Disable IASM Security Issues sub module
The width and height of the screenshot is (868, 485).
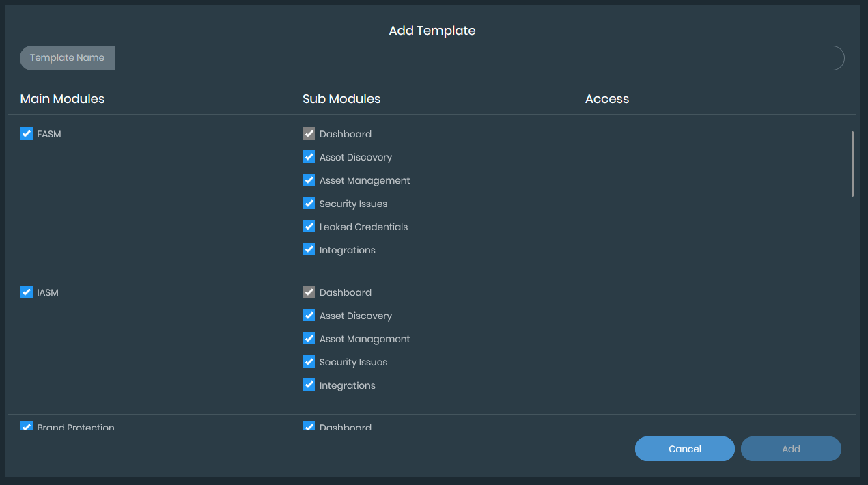pyautogui.click(x=309, y=362)
